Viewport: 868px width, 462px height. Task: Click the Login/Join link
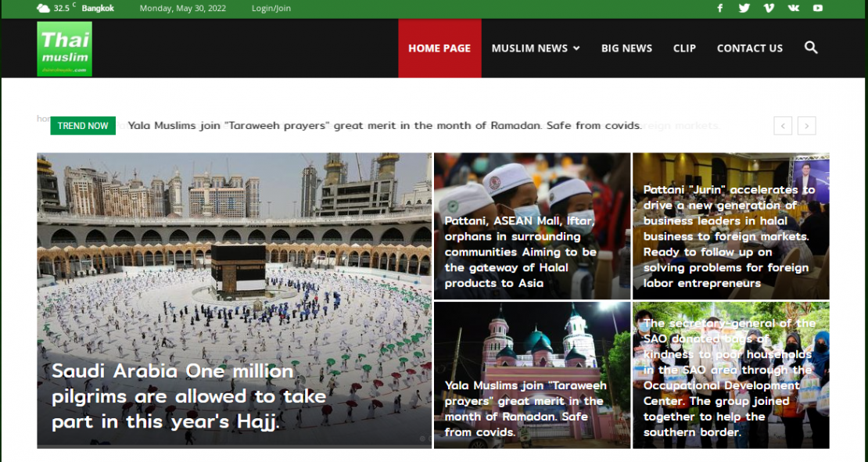point(271,8)
